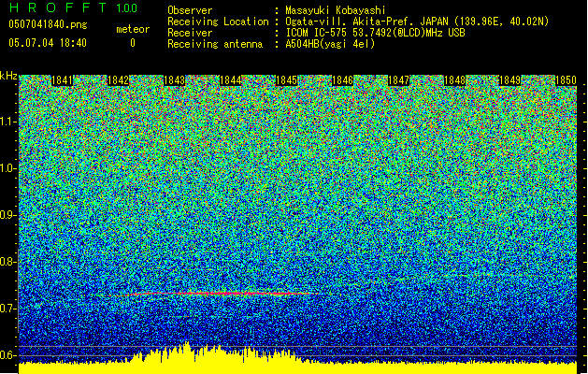Click the kHz axis unit label
This screenshot has height=374, width=588.
pos(8,76)
